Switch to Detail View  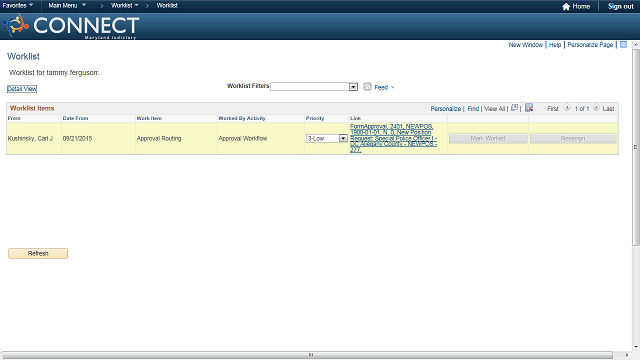click(22, 89)
